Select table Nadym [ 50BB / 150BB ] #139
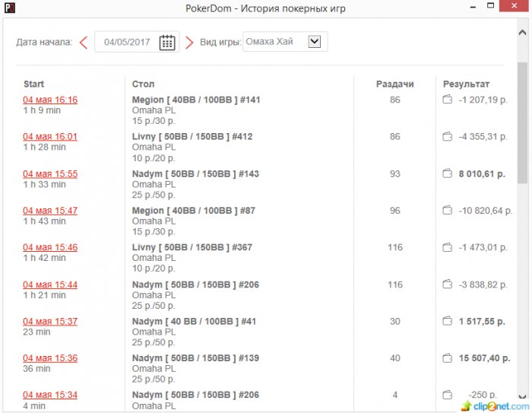Screen dimensions: 532x413 195,358
